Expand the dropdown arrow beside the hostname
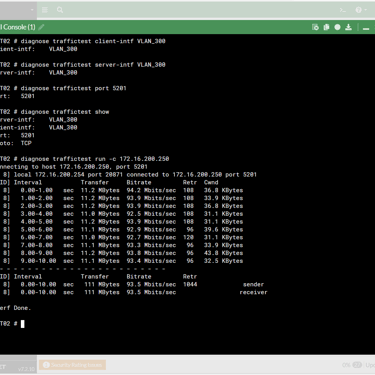This screenshot has width=375, height=375. [x=32, y=10]
